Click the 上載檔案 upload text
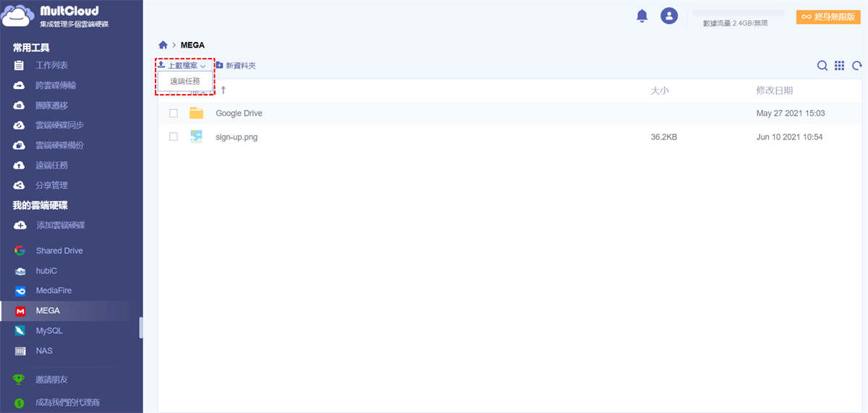 [182, 66]
